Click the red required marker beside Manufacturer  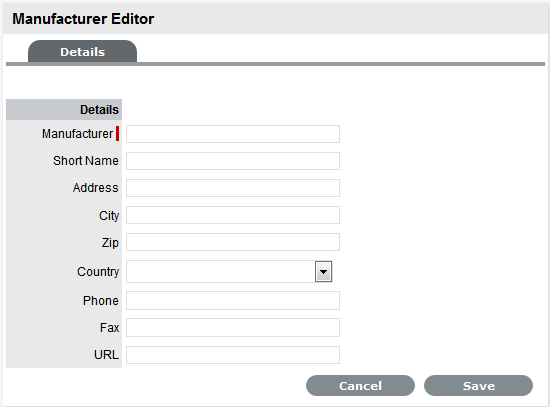[x=118, y=134]
